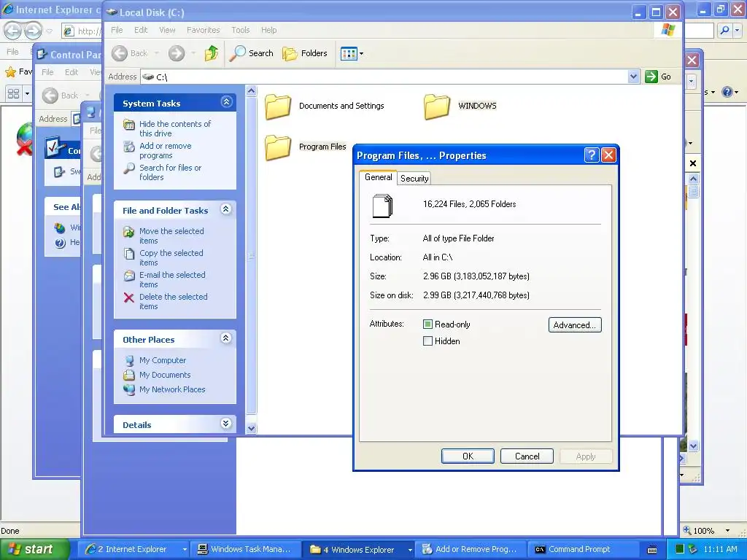Select the General tab in Properties dialog

(x=379, y=177)
